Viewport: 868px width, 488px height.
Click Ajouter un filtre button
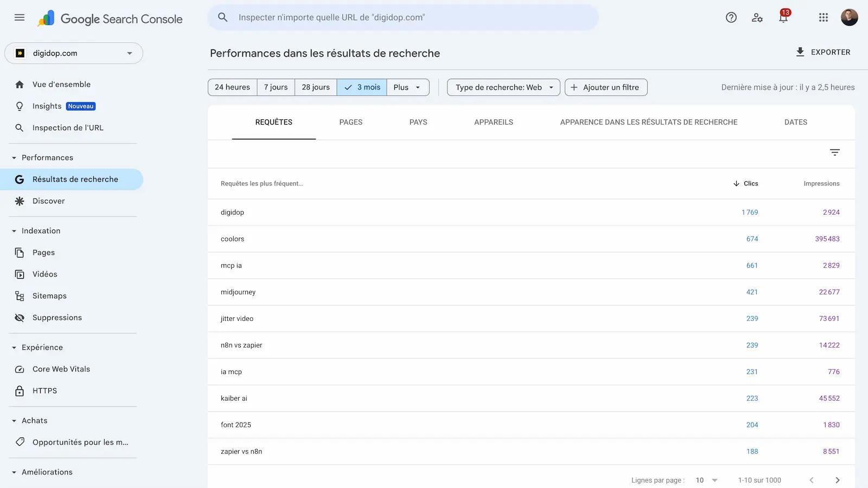point(606,87)
